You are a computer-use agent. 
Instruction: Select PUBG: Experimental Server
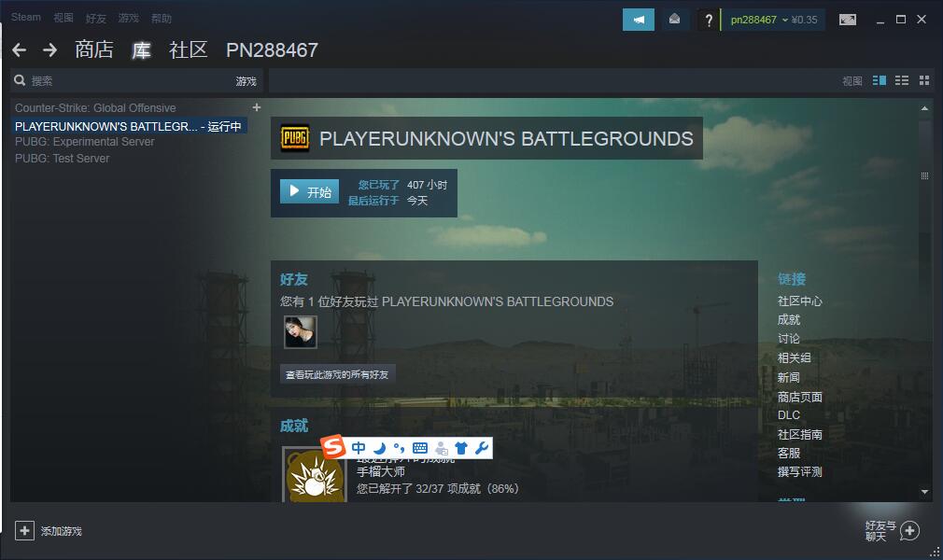[85, 142]
